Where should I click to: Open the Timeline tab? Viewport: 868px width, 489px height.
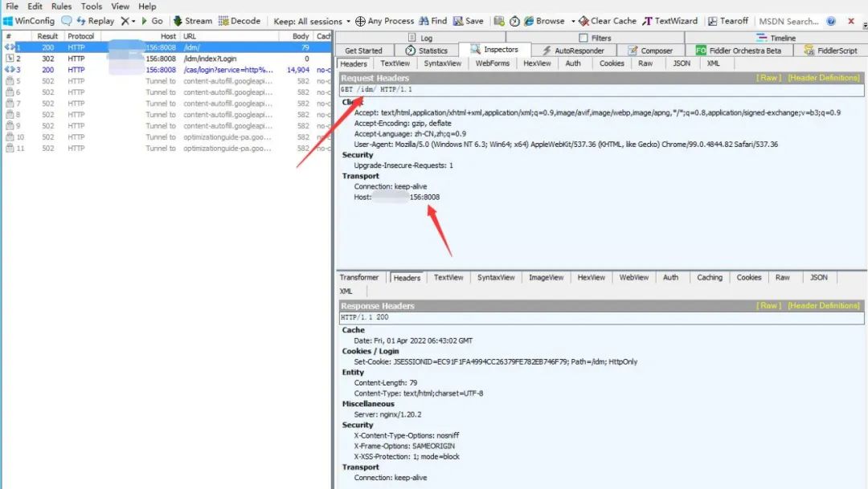point(776,38)
